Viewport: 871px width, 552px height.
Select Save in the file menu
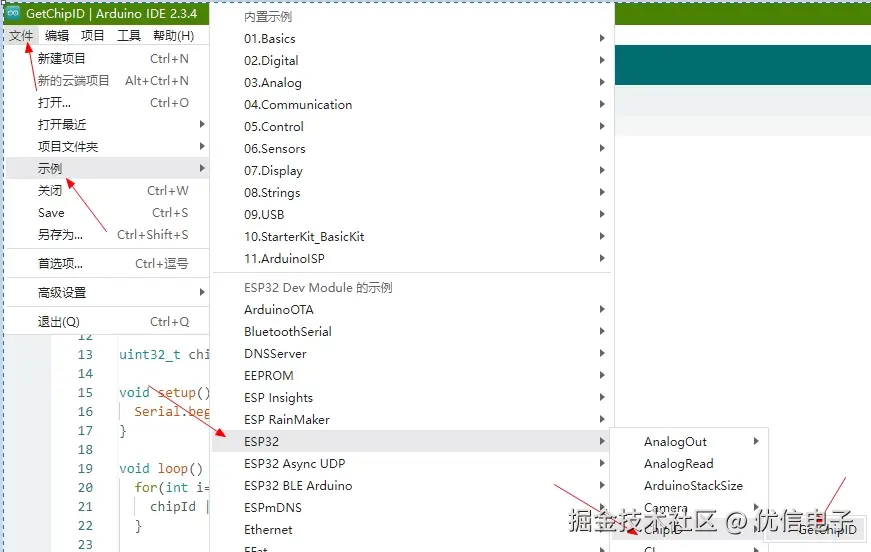pyautogui.click(x=107, y=213)
